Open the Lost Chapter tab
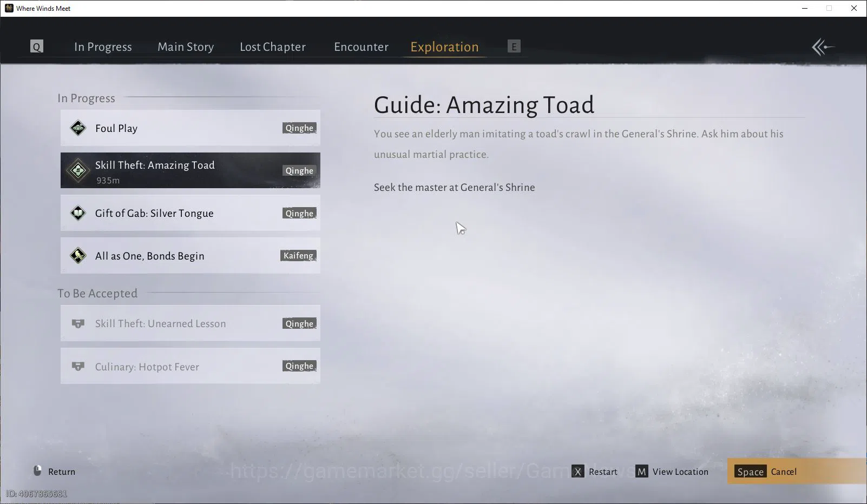Image resolution: width=867 pixels, height=504 pixels. coord(273,47)
